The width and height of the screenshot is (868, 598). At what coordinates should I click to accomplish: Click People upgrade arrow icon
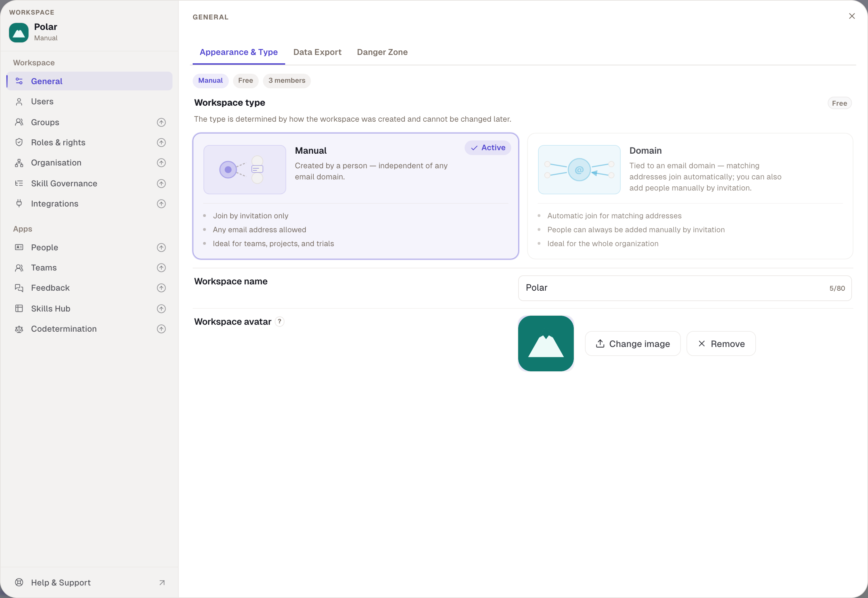(161, 248)
